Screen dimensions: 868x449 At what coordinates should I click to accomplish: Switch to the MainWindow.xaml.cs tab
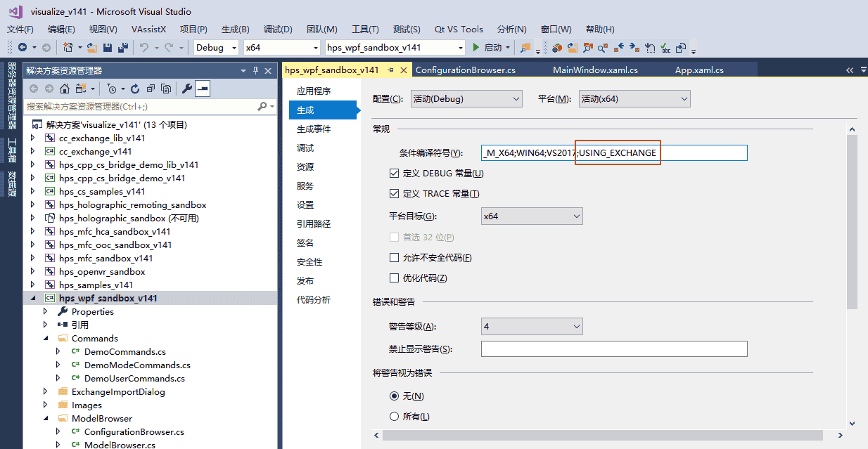pyautogui.click(x=595, y=70)
